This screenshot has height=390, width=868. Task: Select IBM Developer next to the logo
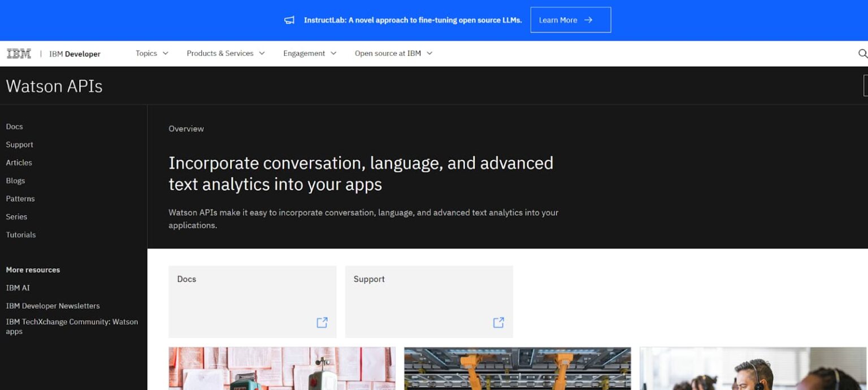click(x=75, y=54)
